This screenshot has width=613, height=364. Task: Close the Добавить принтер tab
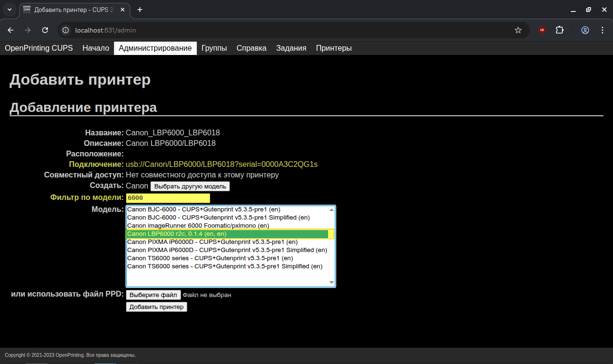click(123, 10)
